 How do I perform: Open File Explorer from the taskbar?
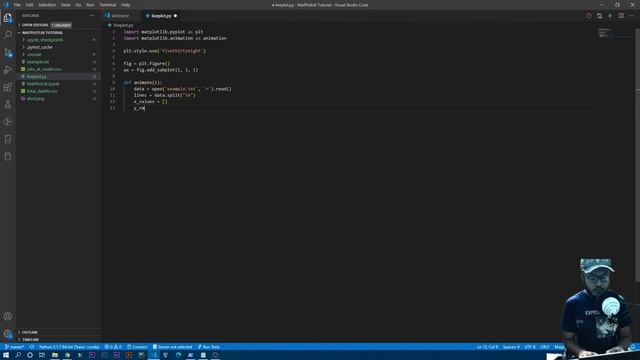coord(55,355)
